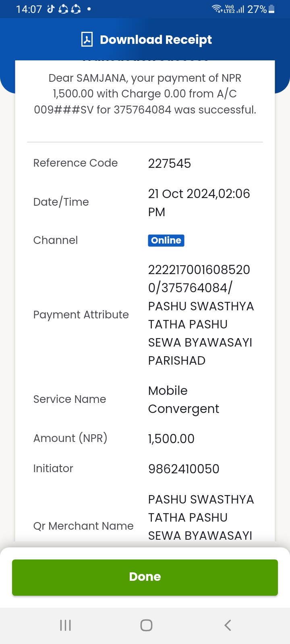Tap the Payment Attribute label
Image resolution: width=290 pixels, height=644 pixels.
81,315
